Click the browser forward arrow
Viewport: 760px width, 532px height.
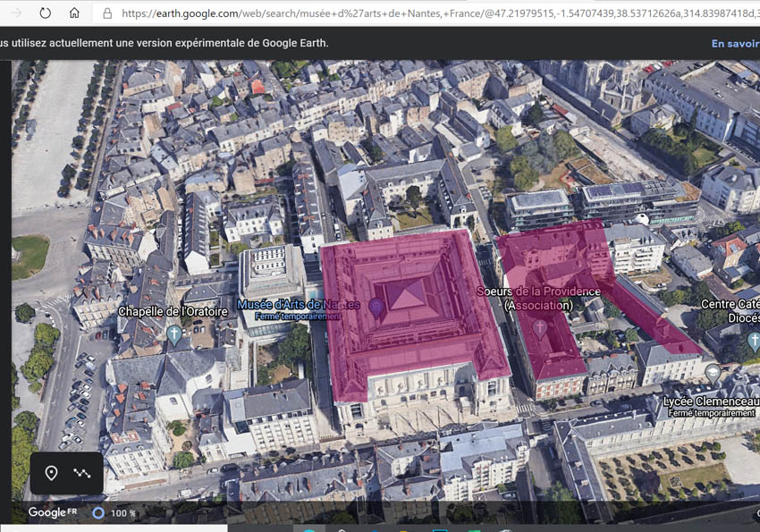click(15, 13)
